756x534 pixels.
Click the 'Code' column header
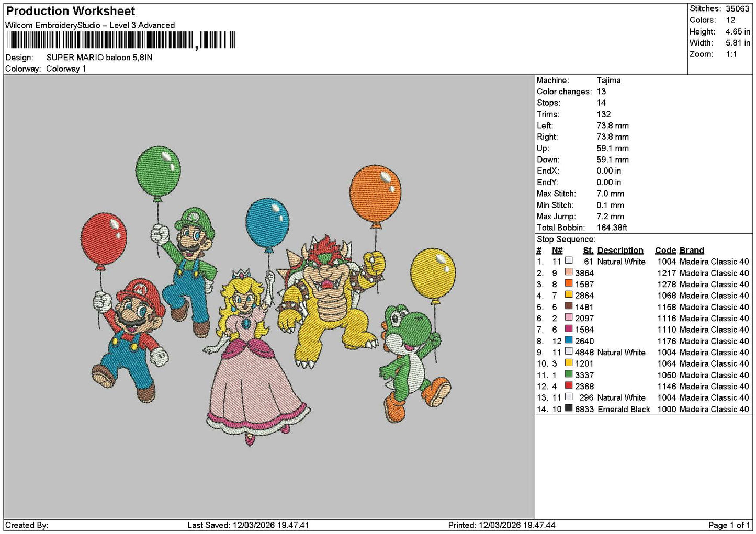click(x=665, y=250)
